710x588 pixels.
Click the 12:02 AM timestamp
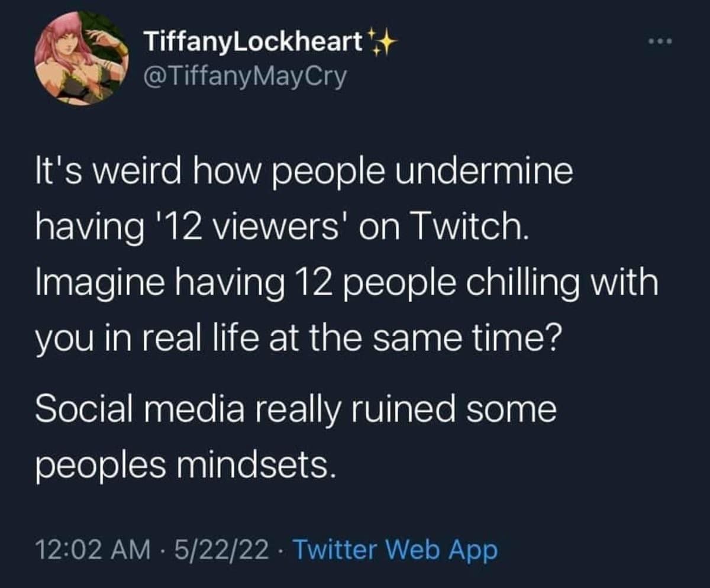[x=92, y=550]
